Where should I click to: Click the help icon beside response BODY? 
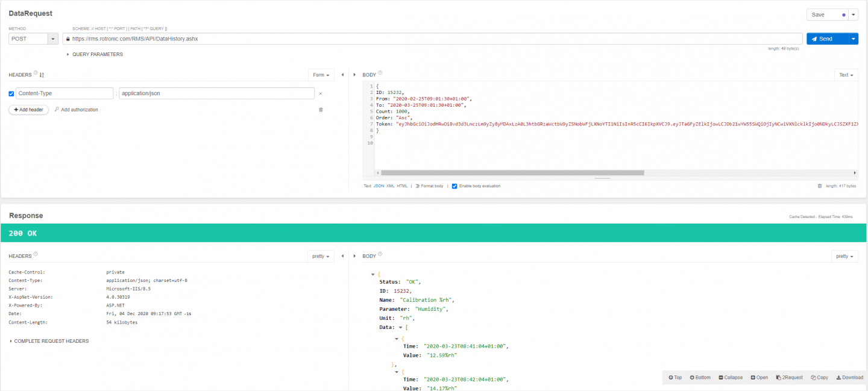[380, 254]
